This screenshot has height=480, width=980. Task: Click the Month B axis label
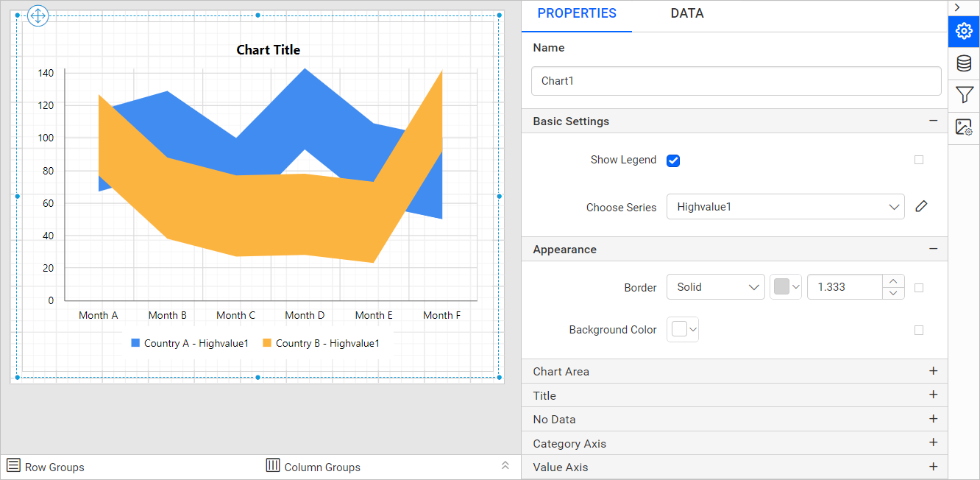click(x=168, y=315)
